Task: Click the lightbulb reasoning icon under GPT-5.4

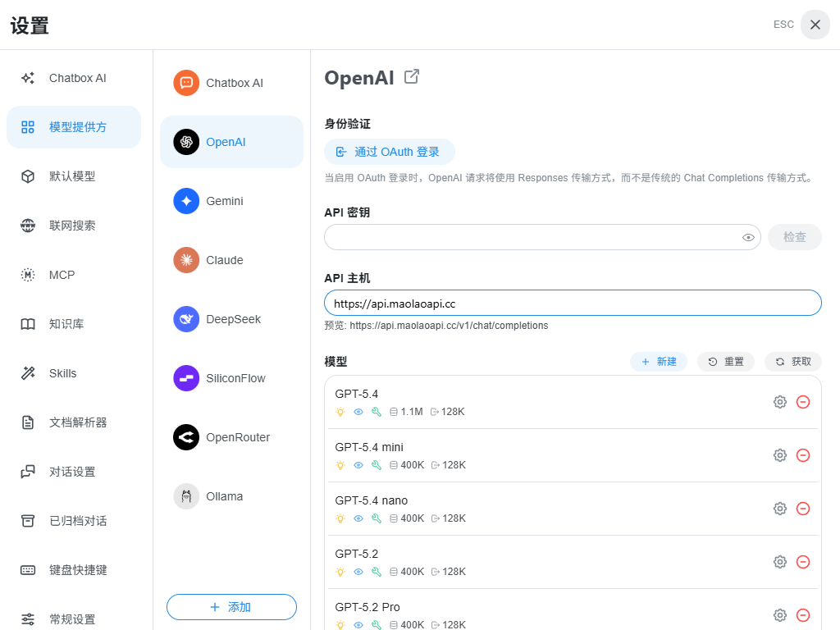Action: [340, 412]
